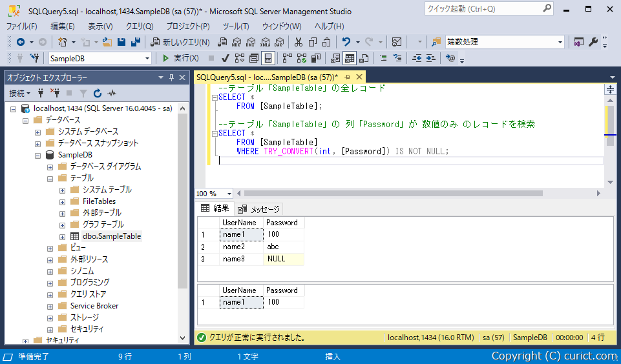Open the SampleDB database dropdown

pyautogui.click(x=147, y=59)
